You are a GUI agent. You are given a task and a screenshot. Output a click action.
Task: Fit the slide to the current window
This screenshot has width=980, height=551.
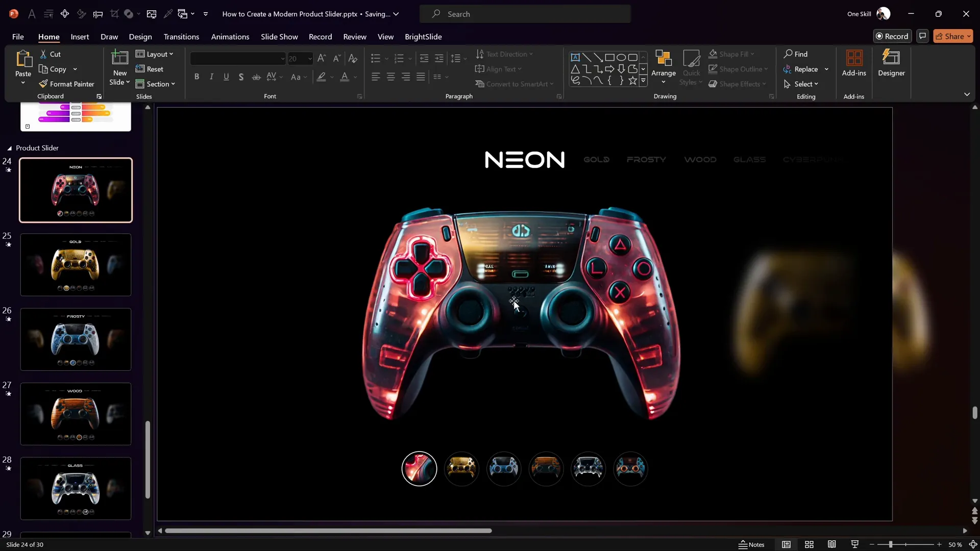pyautogui.click(x=973, y=544)
